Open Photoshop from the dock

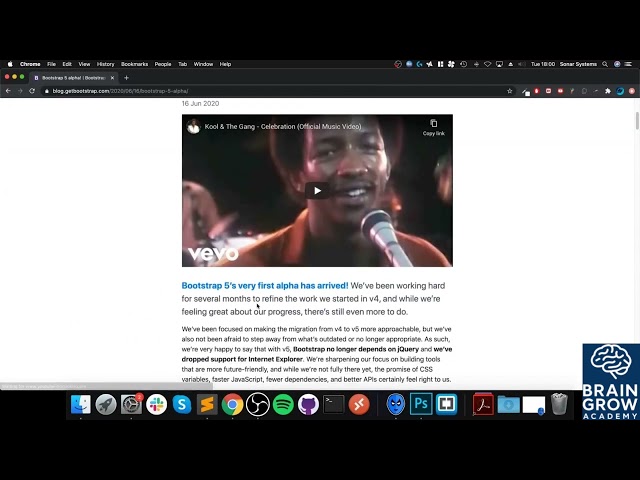click(421, 404)
